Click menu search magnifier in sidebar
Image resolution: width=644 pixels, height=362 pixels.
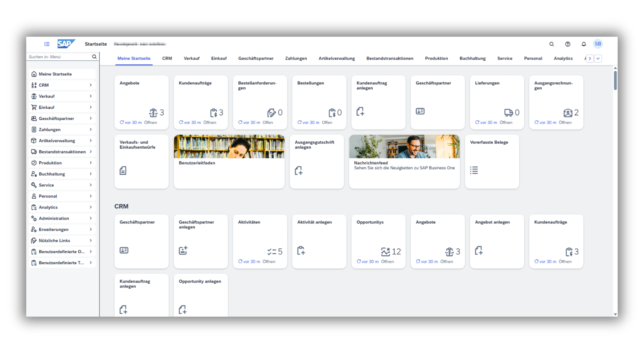coord(94,57)
